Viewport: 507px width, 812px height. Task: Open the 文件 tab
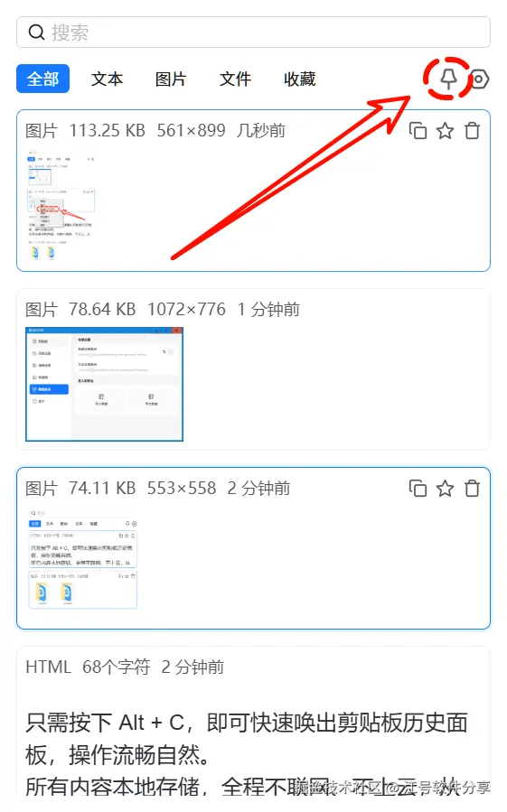(235, 79)
